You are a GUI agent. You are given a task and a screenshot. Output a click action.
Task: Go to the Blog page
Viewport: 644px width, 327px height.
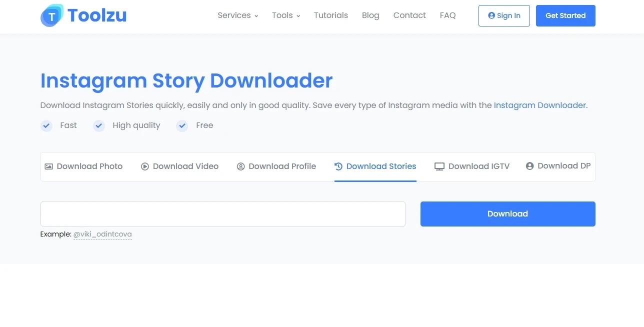(x=370, y=15)
